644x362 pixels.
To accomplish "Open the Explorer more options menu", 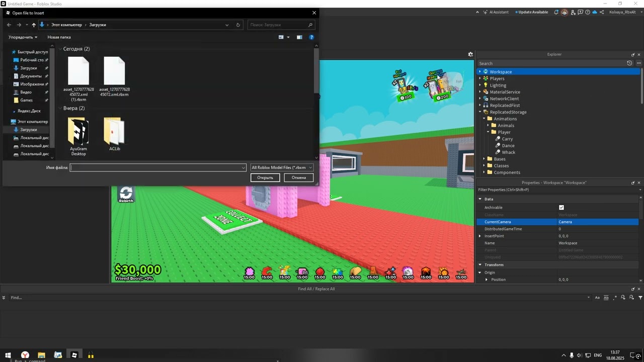I will 639,63.
